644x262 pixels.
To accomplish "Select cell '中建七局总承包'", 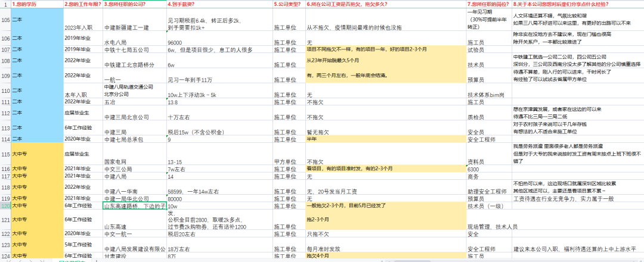I will click(134, 139).
